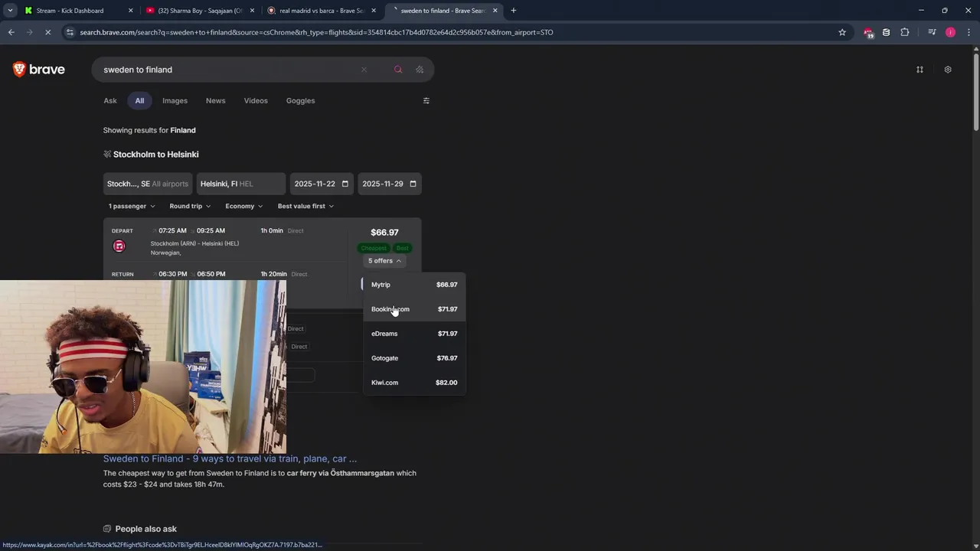Open the Extensions puzzle icon
980x551 pixels.
[x=905, y=32]
